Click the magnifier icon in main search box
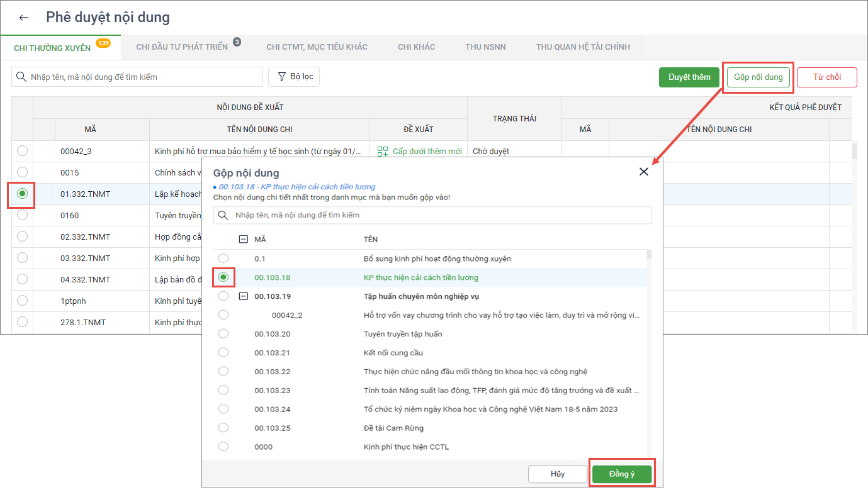This screenshot has height=490, width=868. [x=21, y=77]
